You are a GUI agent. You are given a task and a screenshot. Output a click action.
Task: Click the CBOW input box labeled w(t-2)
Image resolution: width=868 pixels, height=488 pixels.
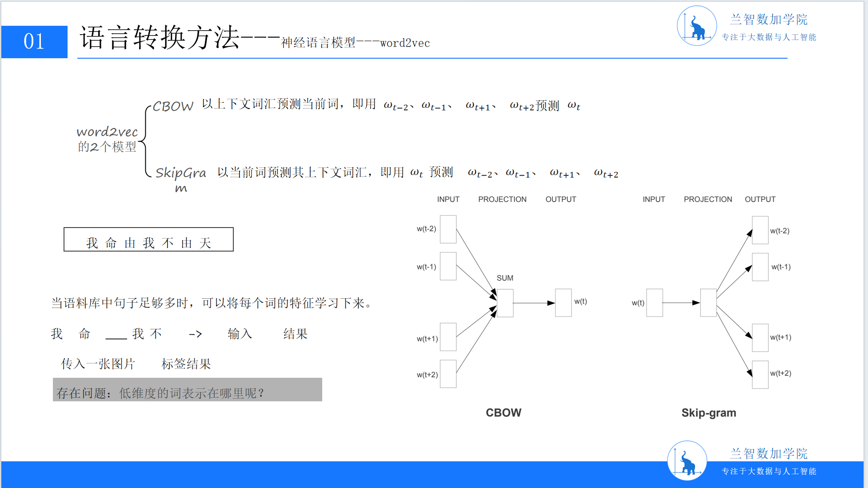[448, 229]
